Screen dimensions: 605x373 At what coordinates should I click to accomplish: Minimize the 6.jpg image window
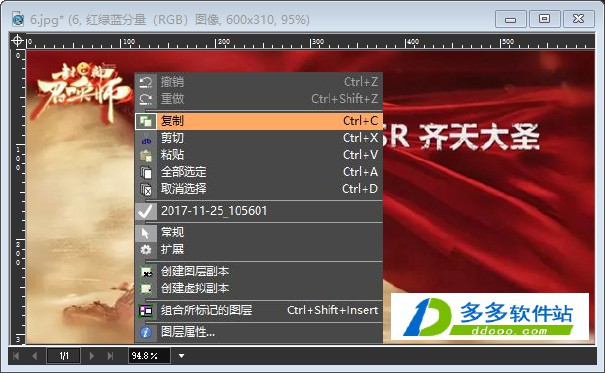[510, 19]
